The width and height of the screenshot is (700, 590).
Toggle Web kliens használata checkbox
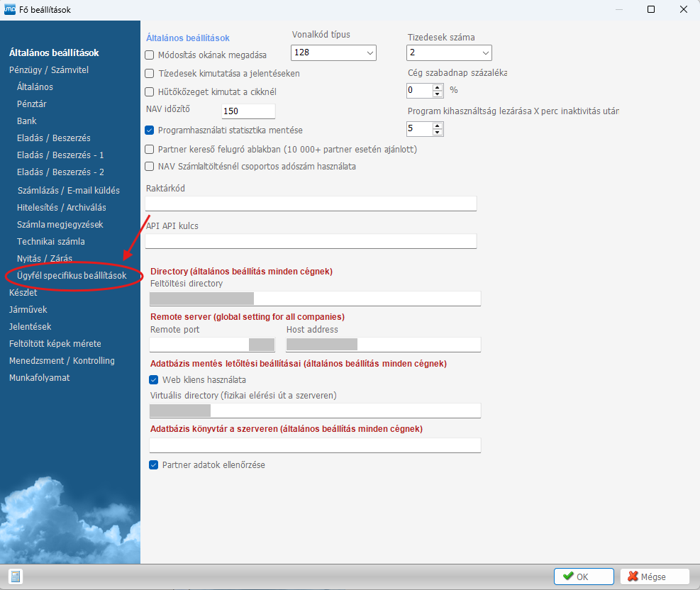pos(154,379)
